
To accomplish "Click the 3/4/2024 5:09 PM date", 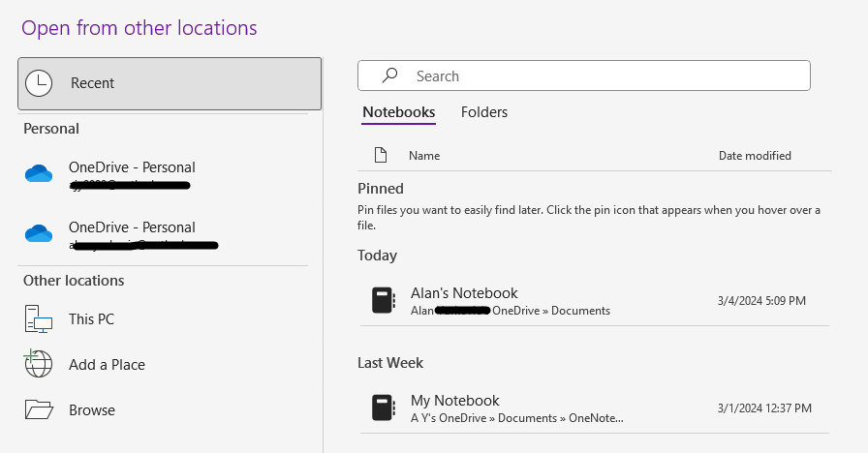I will tap(761, 301).
